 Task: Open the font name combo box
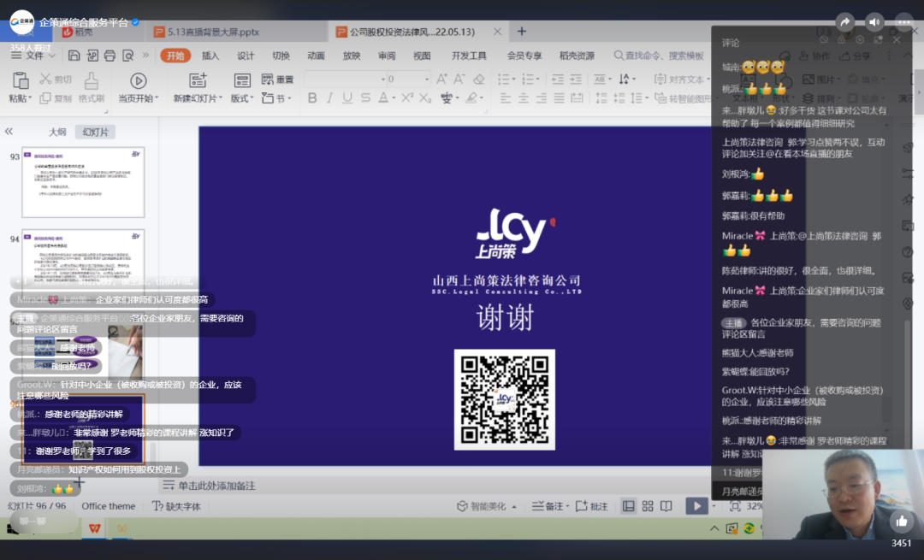346,79
